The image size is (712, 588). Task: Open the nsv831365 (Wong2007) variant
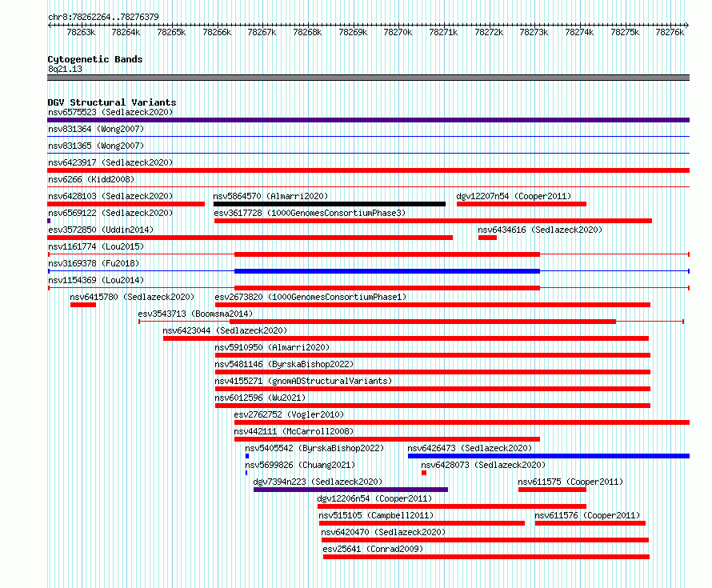pos(96,146)
